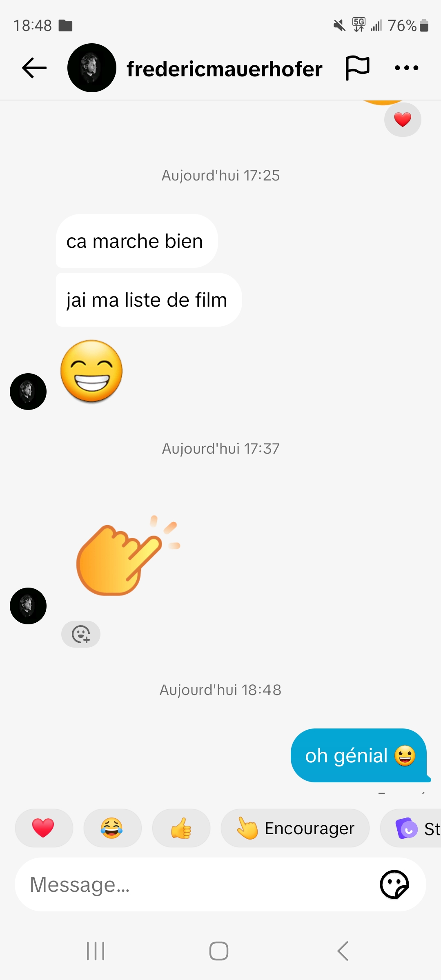Tap the Android home navigation button
441x980 pixels.
(219, 951)
